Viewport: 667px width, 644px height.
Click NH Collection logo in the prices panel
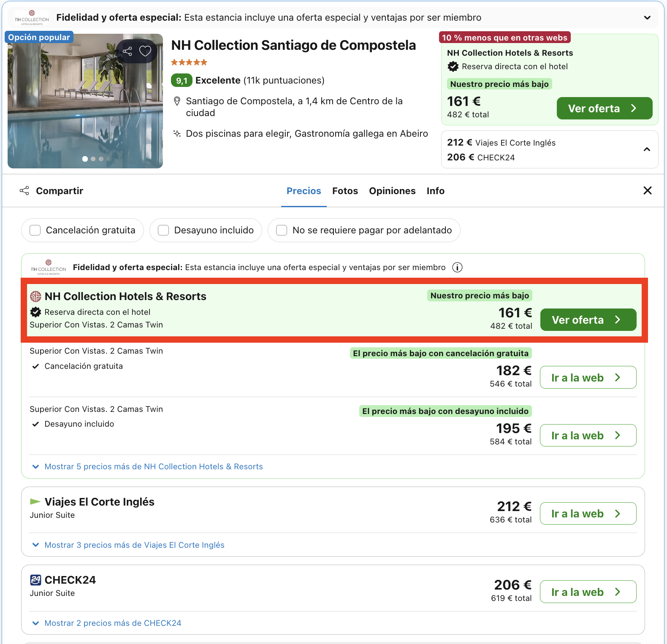click(49, 268)
